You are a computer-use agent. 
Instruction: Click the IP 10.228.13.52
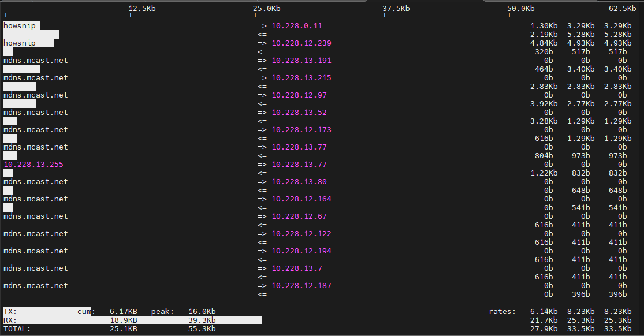(299, 112)
